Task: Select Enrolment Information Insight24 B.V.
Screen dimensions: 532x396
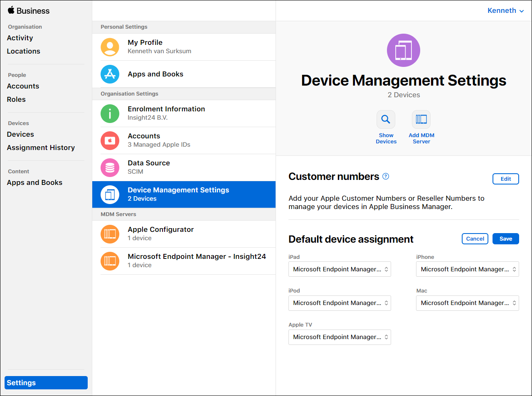Action: tap(184, 113)
